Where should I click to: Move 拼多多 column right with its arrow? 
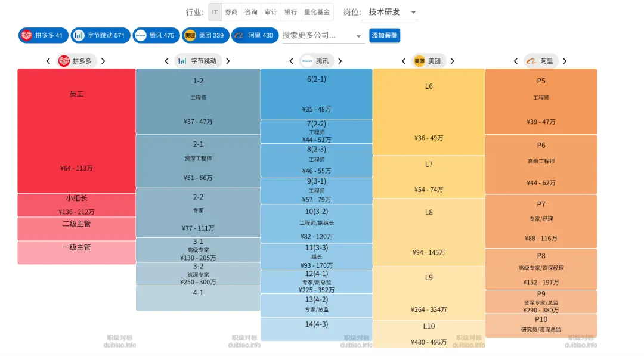(103, 61)
